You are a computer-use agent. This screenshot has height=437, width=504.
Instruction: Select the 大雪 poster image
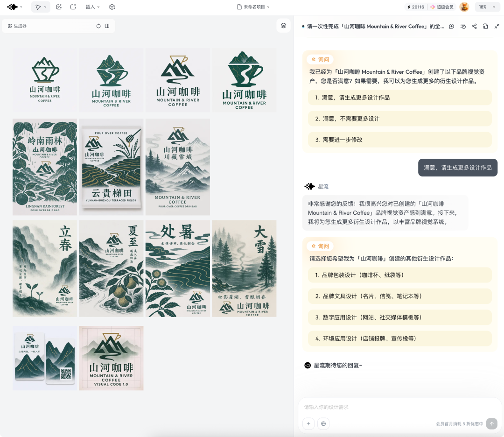click(x=244, y=268)
